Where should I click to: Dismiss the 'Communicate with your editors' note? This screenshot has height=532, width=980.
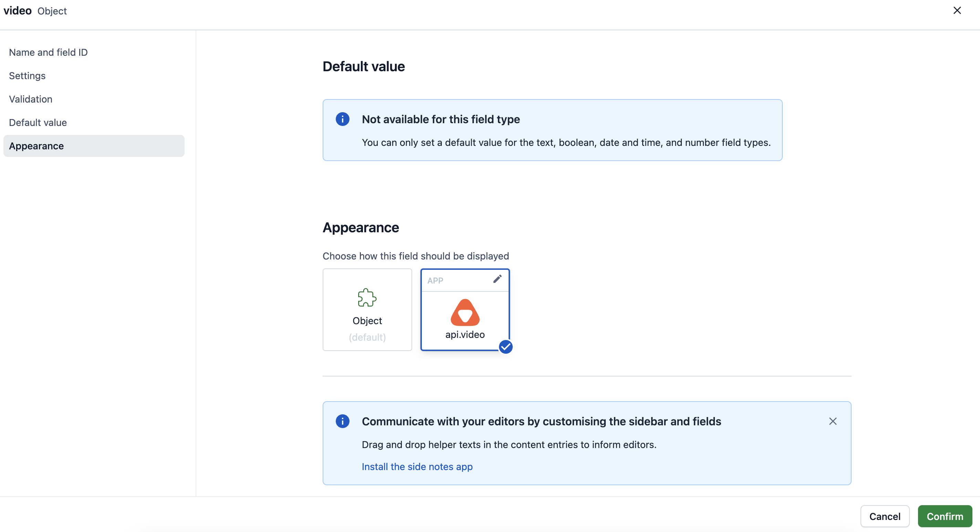pos(833,421)
